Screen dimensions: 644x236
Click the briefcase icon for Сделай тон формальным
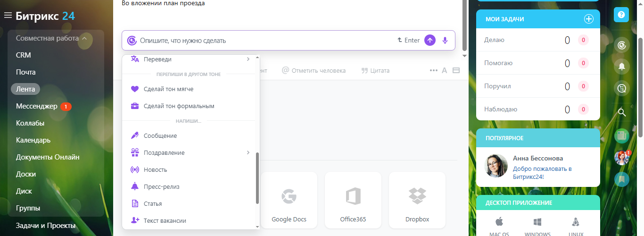click(x=135, y=106)
